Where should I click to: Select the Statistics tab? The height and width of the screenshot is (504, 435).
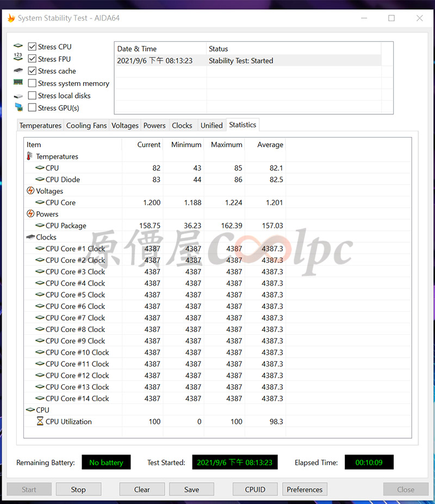pyautogui.click(x=243, y=125)
